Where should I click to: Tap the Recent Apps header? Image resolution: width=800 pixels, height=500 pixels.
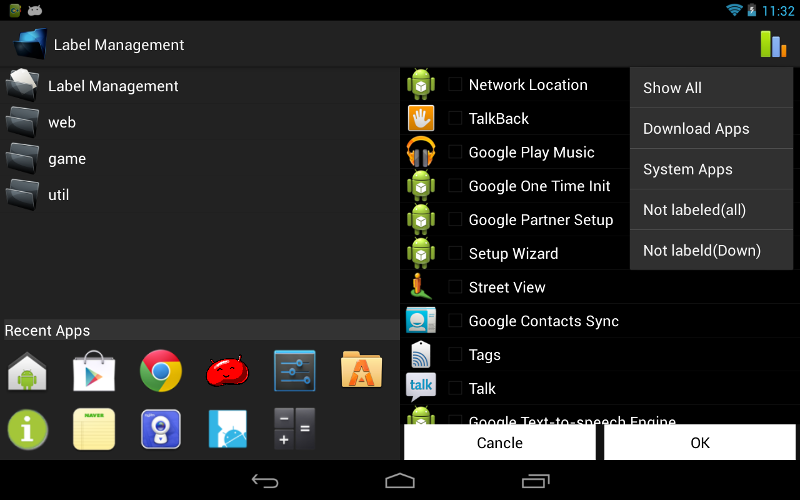(200, 330)
